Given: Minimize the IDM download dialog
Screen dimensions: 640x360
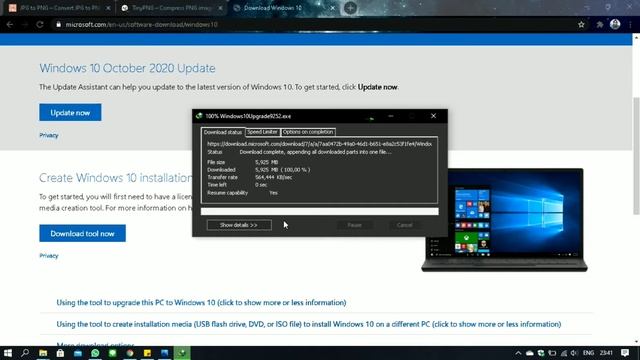Looking at the screenshot, I should click(391, 116).
